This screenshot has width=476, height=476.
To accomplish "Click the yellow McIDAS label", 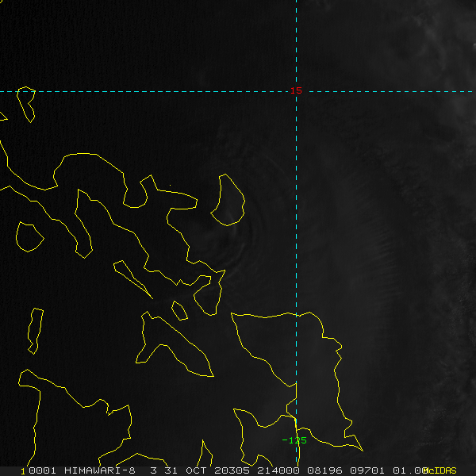I will (x=440, y=470).
